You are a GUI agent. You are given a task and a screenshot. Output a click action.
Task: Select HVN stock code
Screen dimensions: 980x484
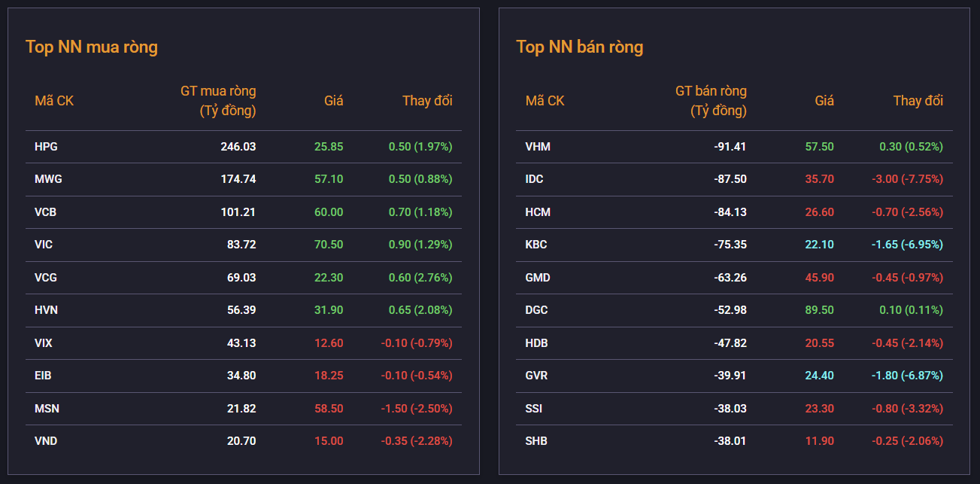coord(46,310)
